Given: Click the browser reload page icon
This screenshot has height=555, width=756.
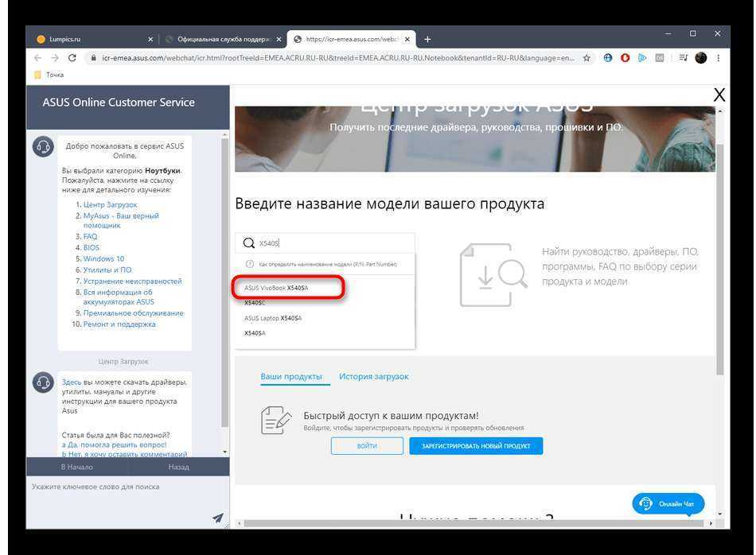Looking at the screenshot, I should click(72, 58).
